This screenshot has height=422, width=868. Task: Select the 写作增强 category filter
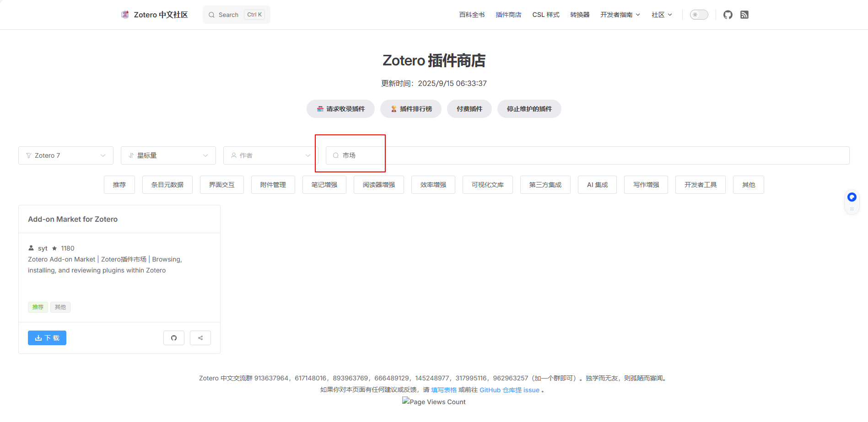click(646, 185)
